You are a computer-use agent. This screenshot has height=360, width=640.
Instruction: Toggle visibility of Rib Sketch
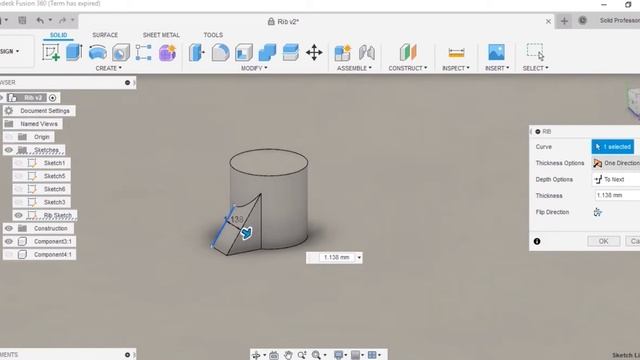[x=18, y=215]
